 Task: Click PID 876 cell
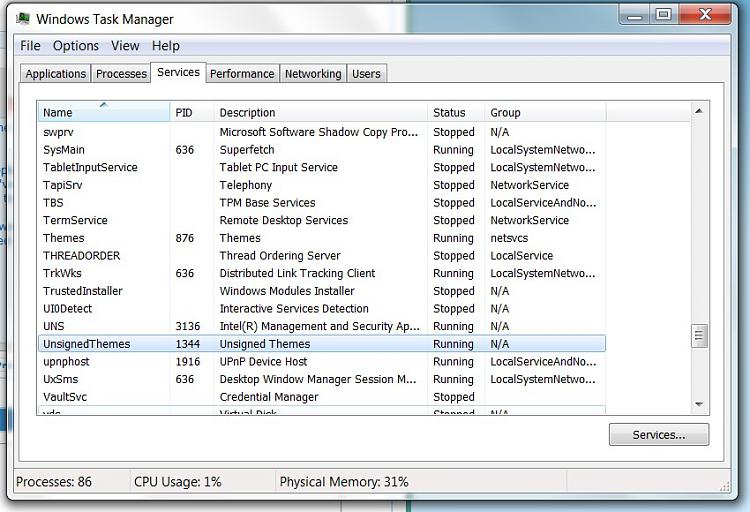pyautogui.click(x=185, y=238)
